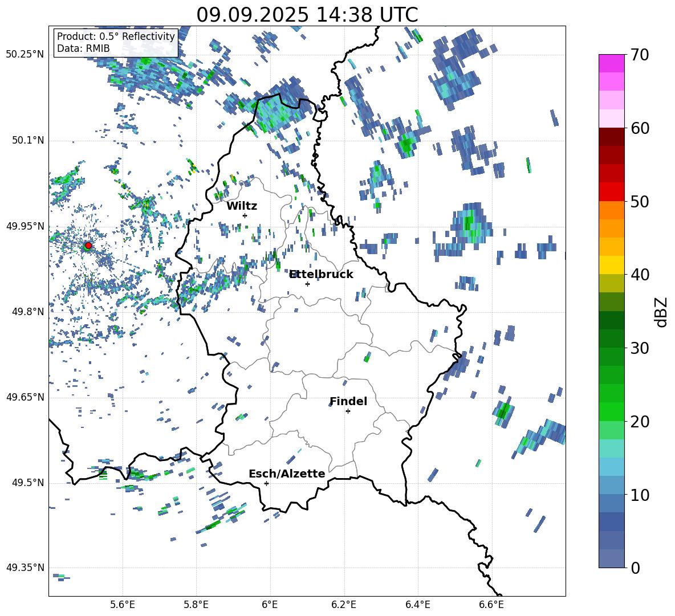
Task: Click the 6°E longitude label
Action: point(270,605)
